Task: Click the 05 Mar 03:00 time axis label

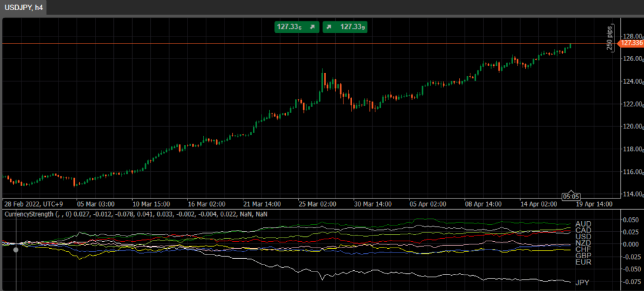Action: pyautogui.click(x=96, y=204)
